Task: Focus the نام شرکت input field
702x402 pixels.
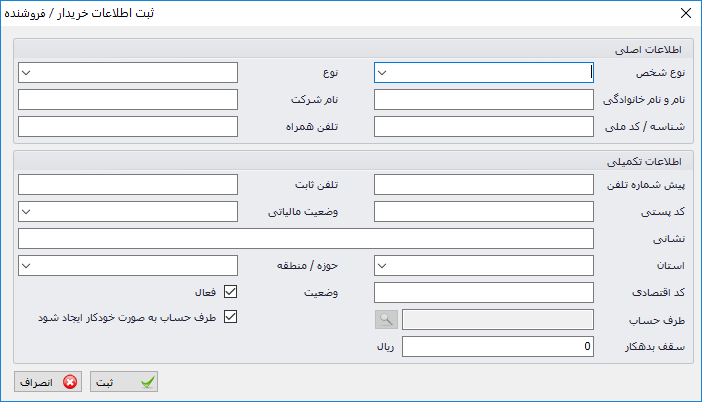Action: click(128, 99)
